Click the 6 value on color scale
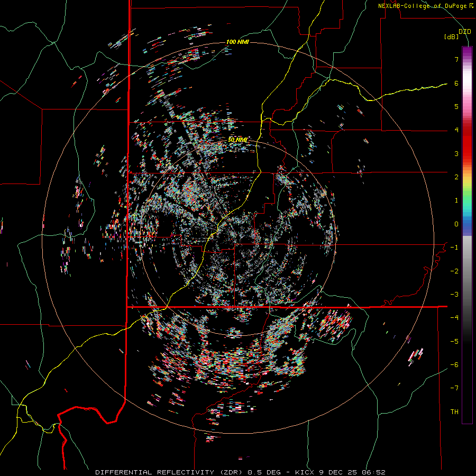 (456, 83)
